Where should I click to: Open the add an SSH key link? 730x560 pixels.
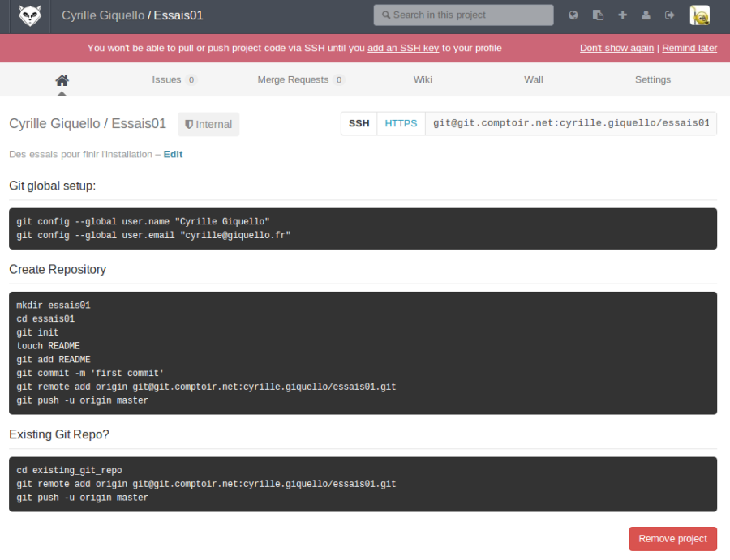[403, 48]
